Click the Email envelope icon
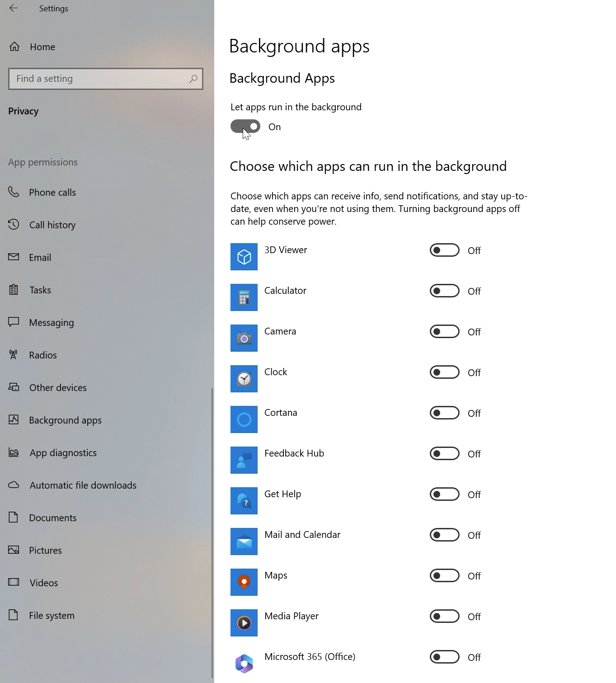This screenshot has width=616, height=683. tap(14, 257)
